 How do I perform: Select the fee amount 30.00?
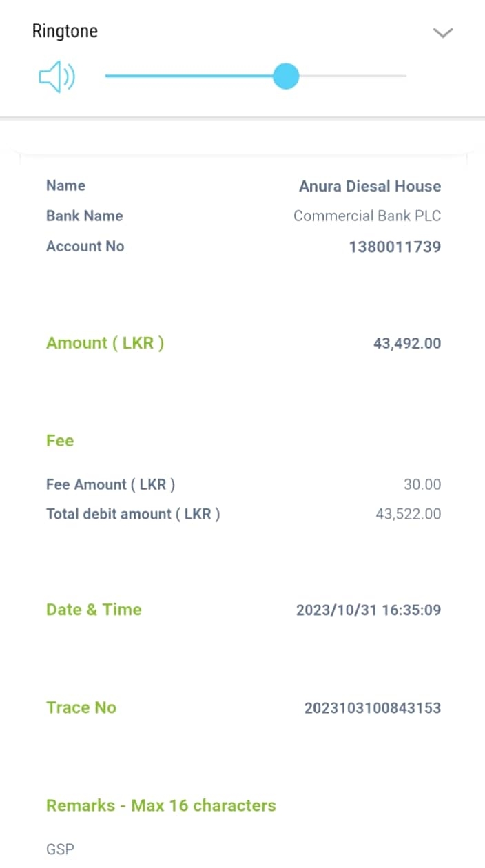(422, 485)
